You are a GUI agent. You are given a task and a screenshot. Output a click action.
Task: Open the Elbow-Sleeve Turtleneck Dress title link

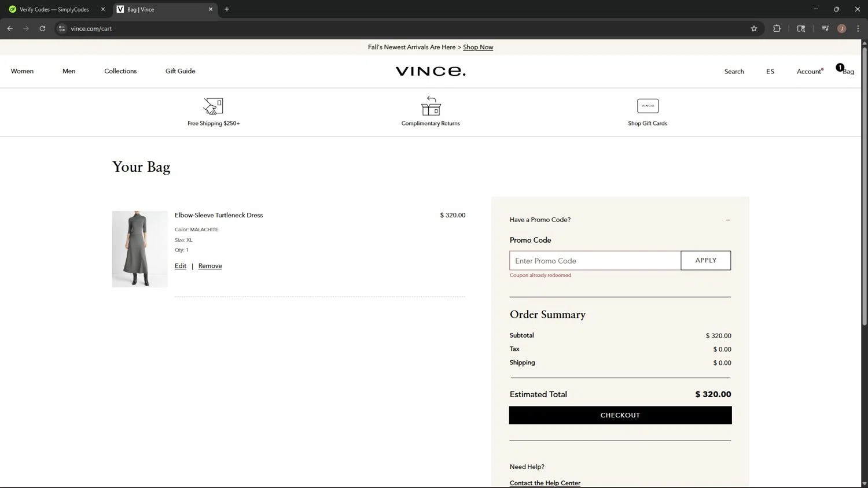tap(219, 215)
